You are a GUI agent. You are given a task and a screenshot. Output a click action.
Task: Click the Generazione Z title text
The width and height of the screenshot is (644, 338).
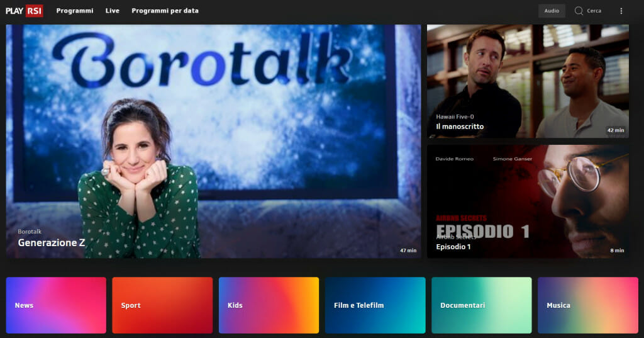(x=52, y=242)
